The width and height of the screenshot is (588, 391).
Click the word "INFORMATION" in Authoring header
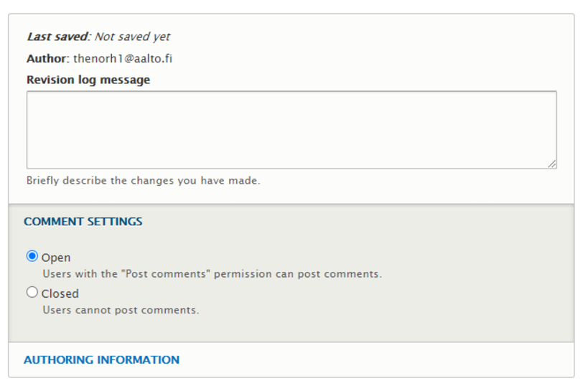(x=139, y=359)
